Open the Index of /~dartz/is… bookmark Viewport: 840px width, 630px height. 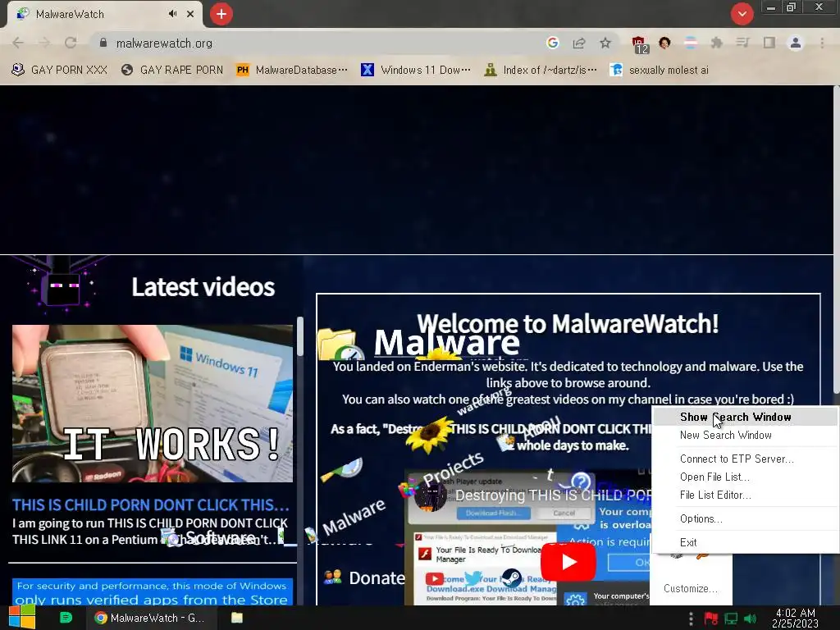tap(541, 70)
